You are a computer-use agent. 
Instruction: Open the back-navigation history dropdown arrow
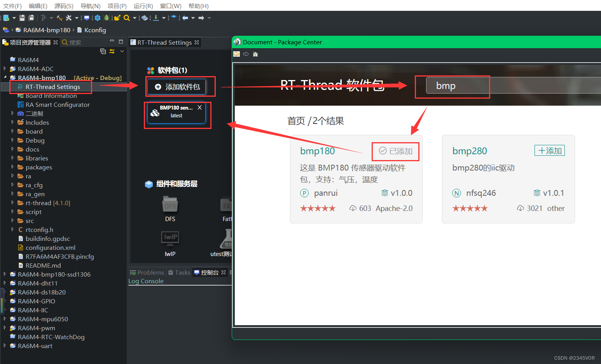tap(193, 18)
